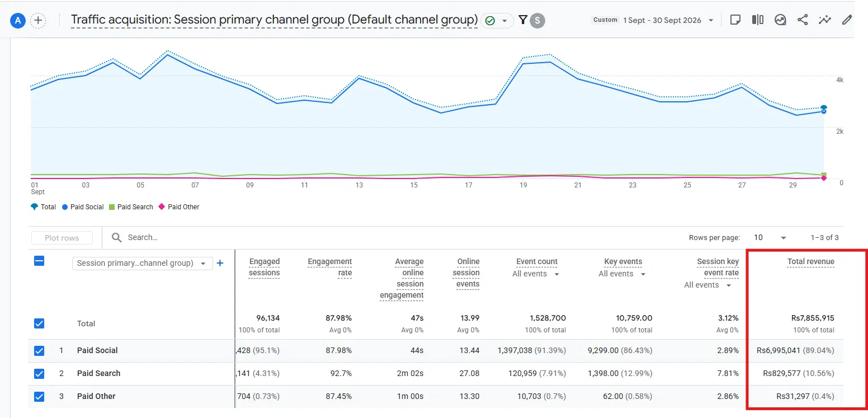The image size is (868, 418).
Task: Open Event count 'All events' dropdown
Action: 536,274
